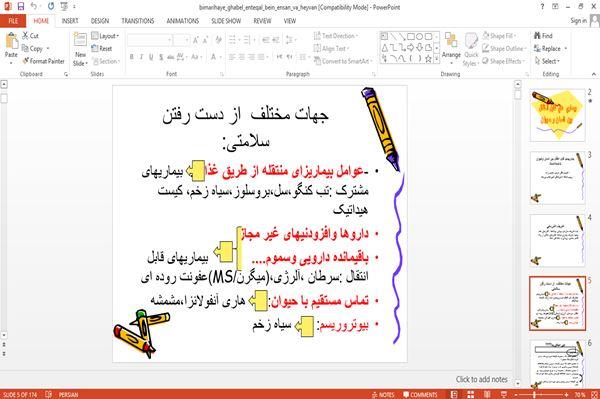The height and width of the screenshot is (399, 600).
Task: Open Shape Outline options
Action: pos(504,49)
